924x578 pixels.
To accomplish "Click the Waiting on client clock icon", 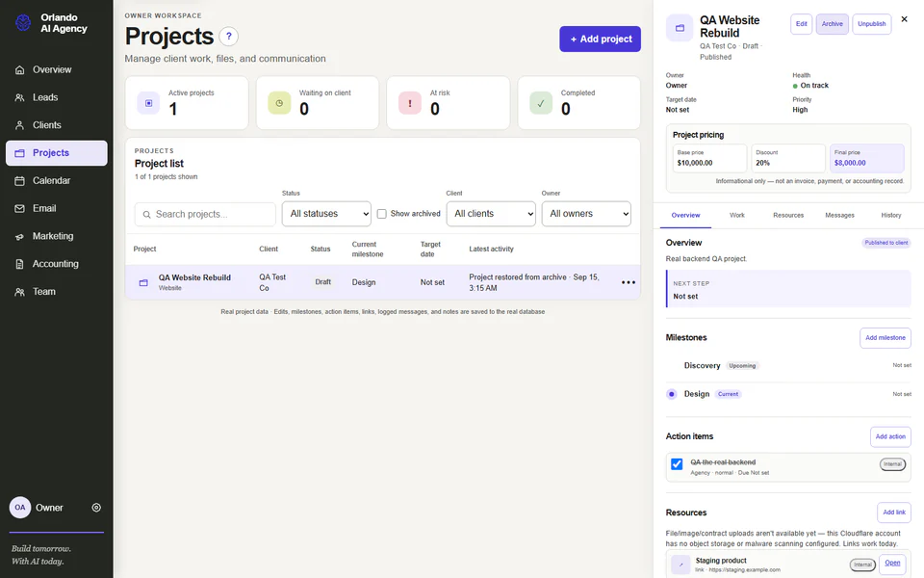I will click(279, 103).
